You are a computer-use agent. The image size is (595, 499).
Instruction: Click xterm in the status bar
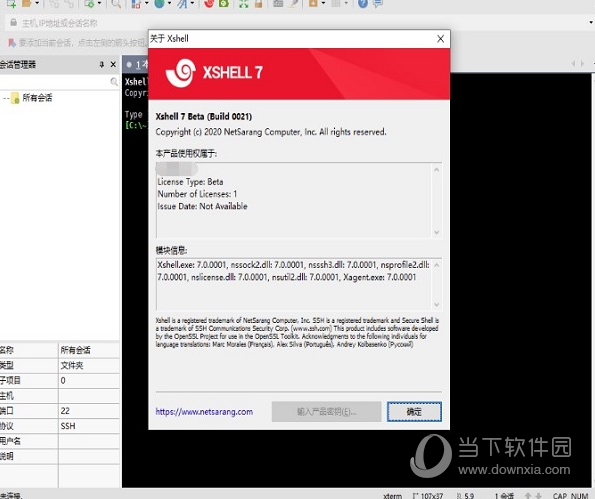pos(392,496)
